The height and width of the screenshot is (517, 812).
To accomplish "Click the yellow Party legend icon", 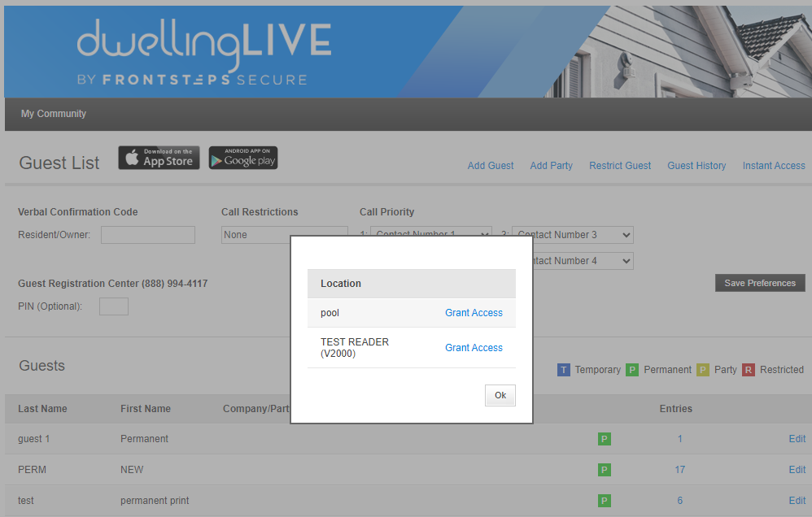I will click(x=703, y=370).
